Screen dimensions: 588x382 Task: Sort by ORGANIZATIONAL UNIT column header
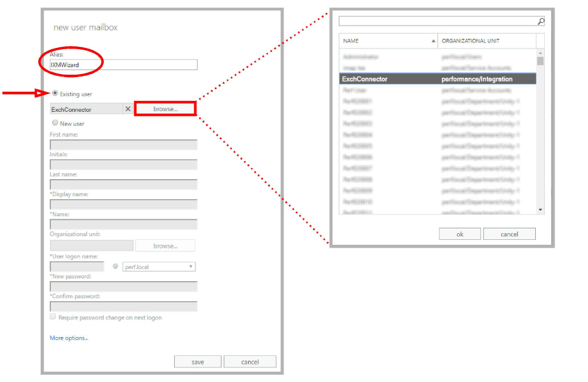click(487, 41)
